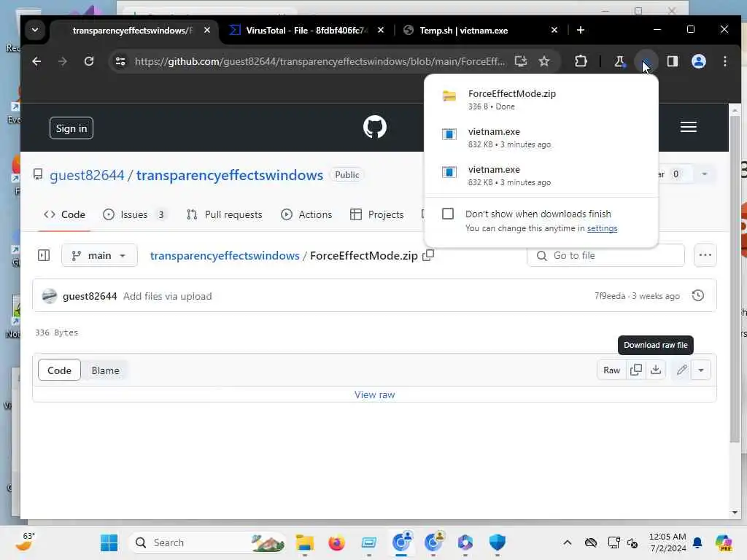
Task: Select Code repository tab
Action: point(64,215)
